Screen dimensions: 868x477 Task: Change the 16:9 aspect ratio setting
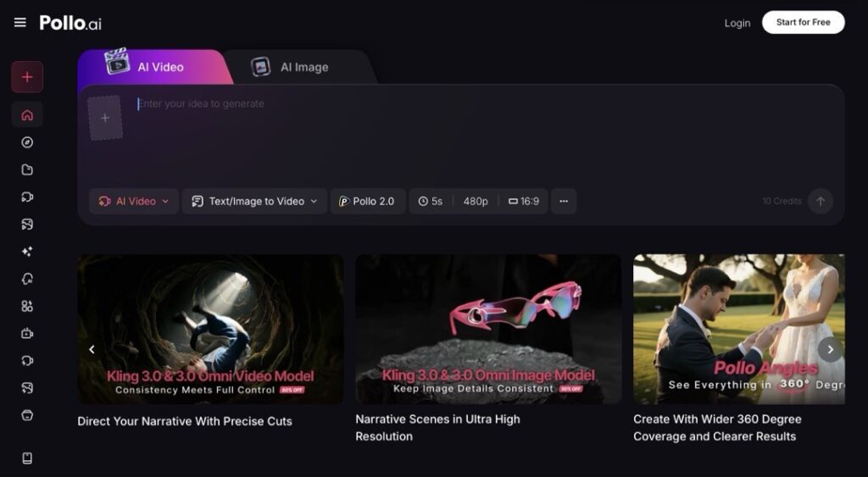[x=524, y=202]
